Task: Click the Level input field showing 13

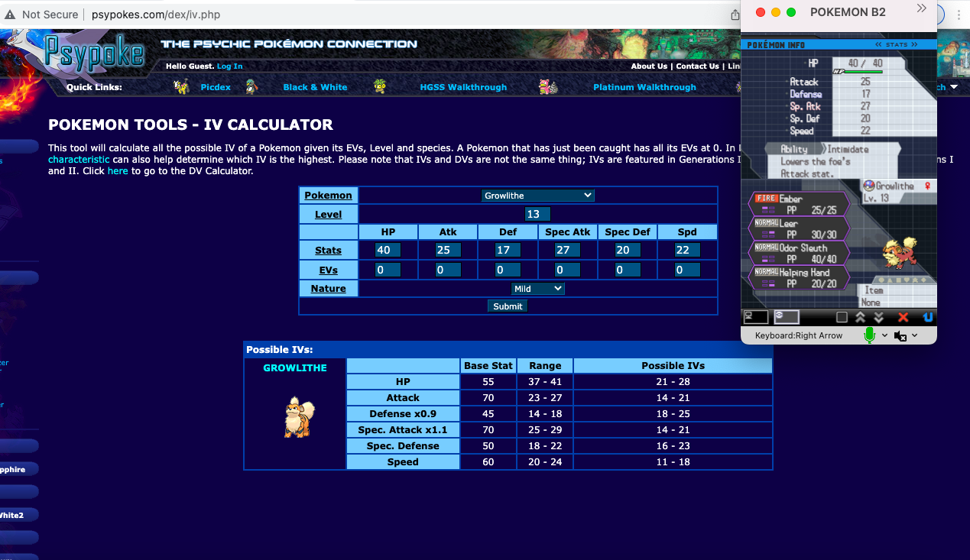Action: [538, 215]
